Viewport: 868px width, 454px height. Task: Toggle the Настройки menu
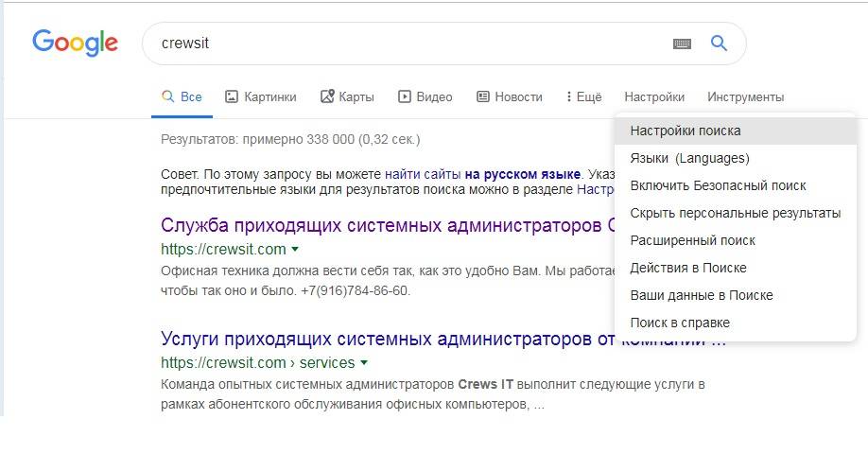pyautogui.click(x=654, y=96)
